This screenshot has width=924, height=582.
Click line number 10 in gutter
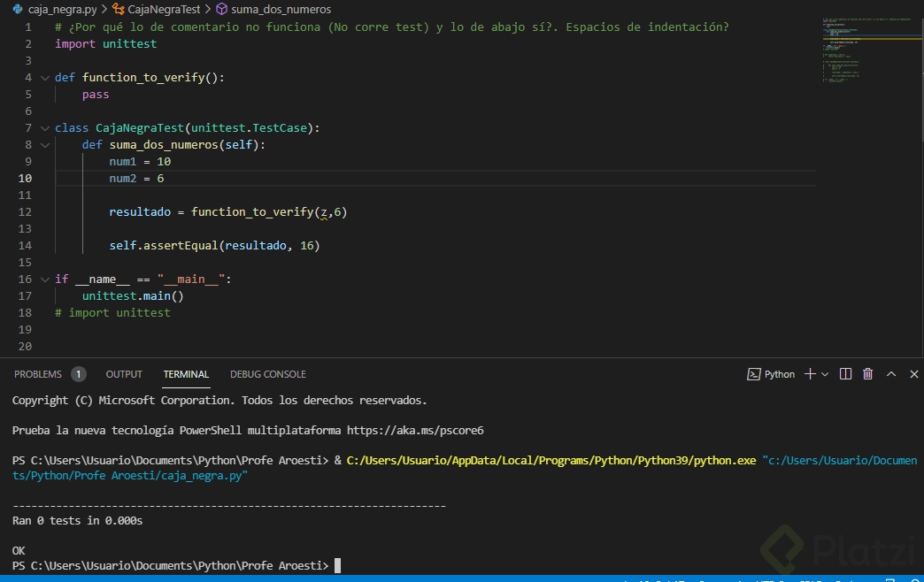click(25, 179)
